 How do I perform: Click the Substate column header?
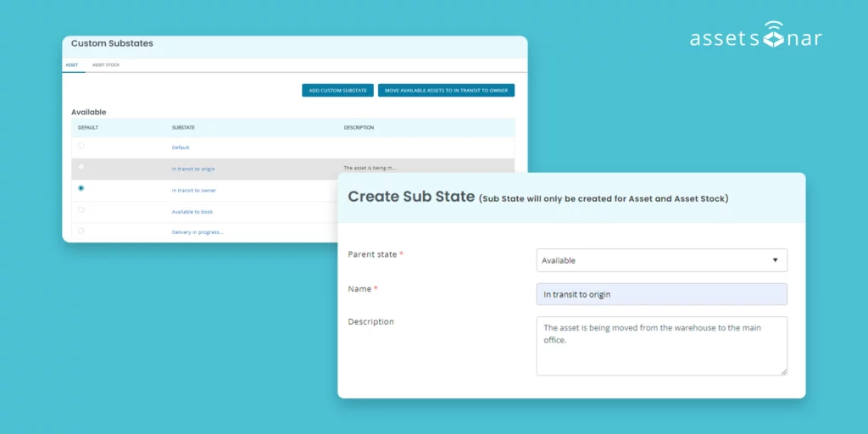tap(183, 127)
